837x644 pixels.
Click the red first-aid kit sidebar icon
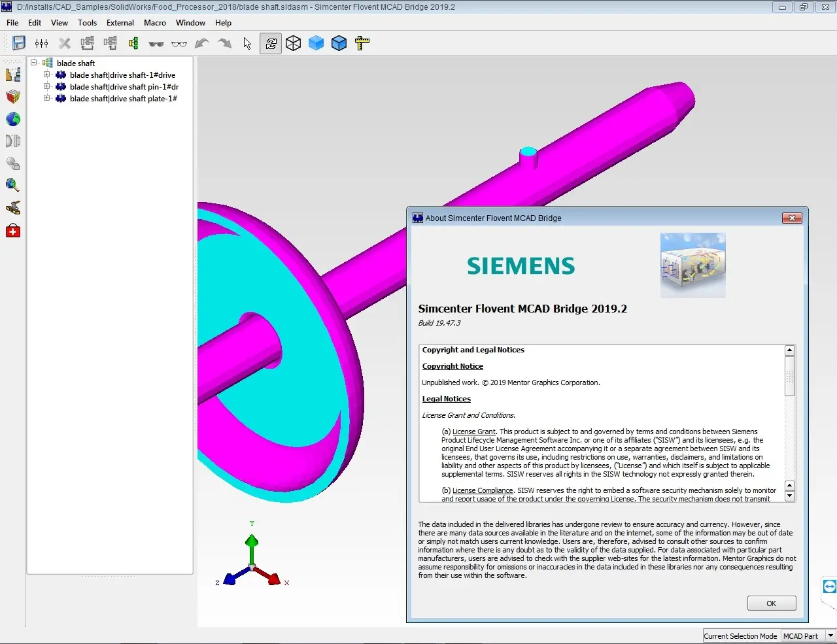(x=13, y=231)
